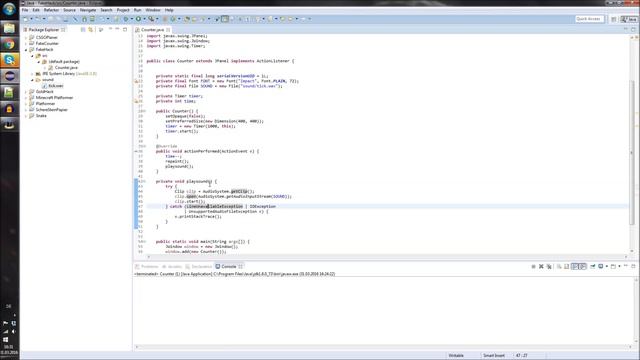Click the Eclipse icon in Windows taskbar
This screenshot has height=360, width=640.
(9, 76)
